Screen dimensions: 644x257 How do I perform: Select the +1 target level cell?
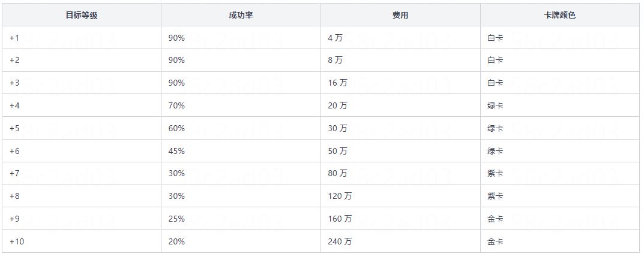[14, 38]
